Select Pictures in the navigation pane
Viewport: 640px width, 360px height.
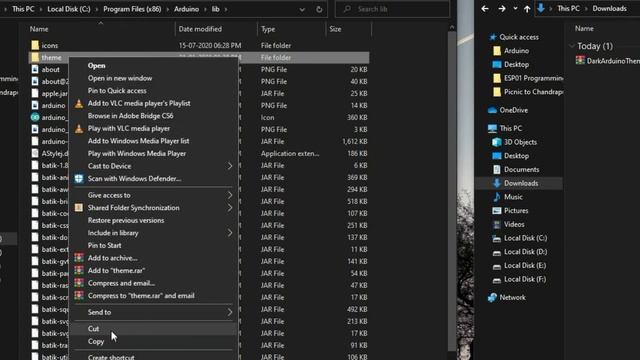(516, 211)
